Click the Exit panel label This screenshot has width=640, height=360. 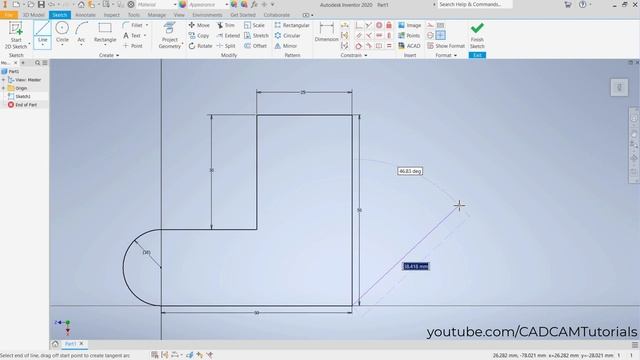477,55
